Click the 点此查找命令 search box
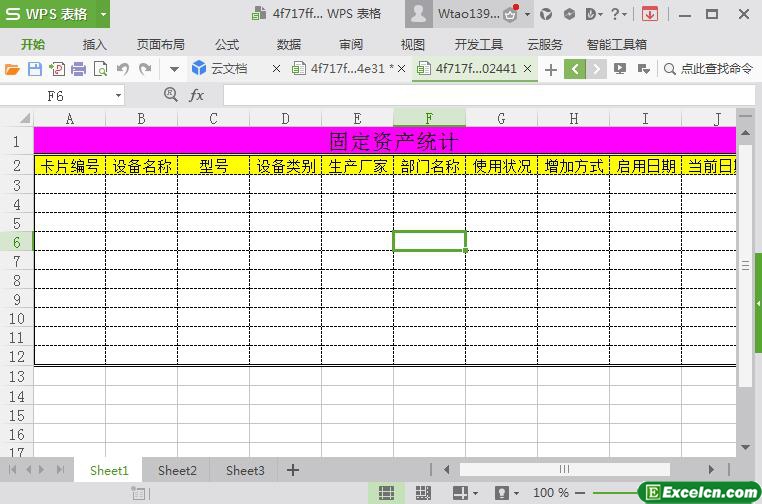 709,69
